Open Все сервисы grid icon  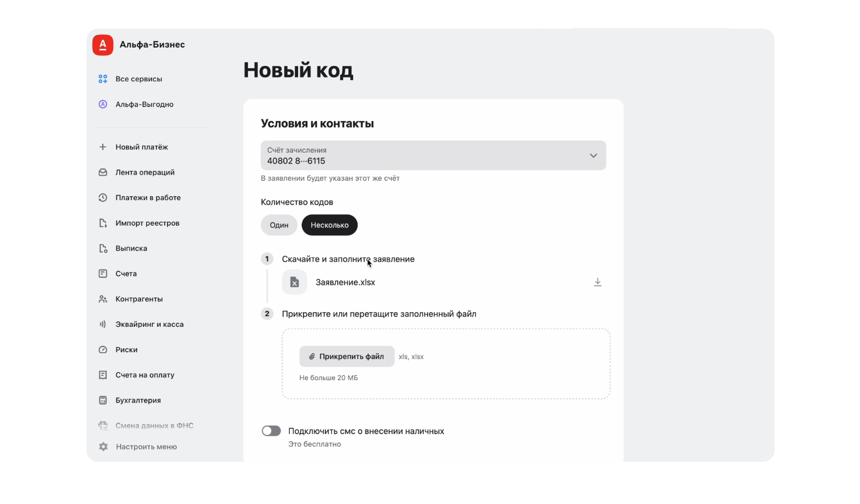click(103, 79)
